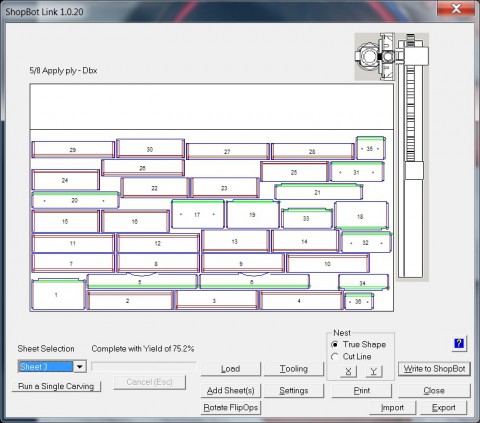Select nested part 30

click(150, 149)
